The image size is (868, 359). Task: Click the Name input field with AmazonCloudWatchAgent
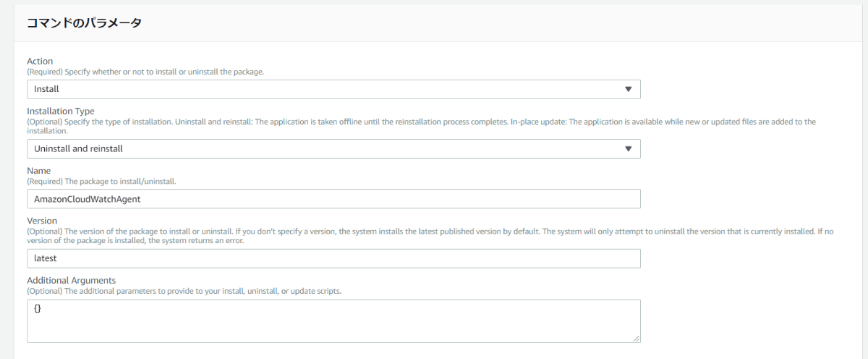(x=333, y=198)
